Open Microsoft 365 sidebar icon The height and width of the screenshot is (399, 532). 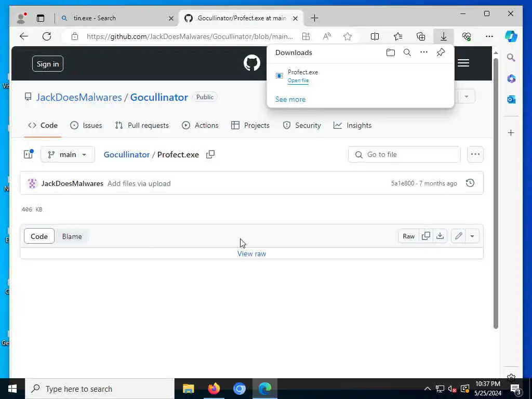coord(511,79)
